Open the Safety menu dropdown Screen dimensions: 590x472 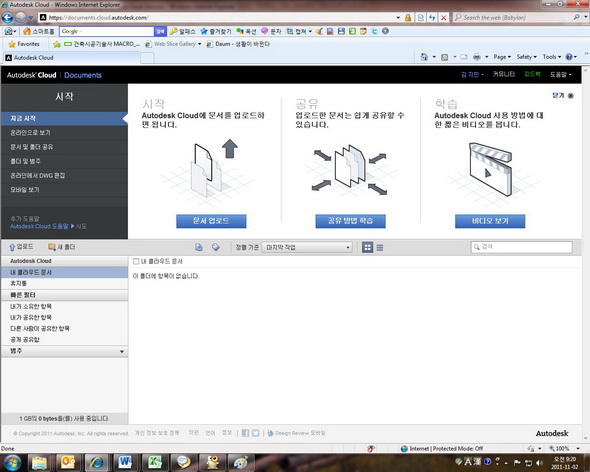tap(526, 57)
